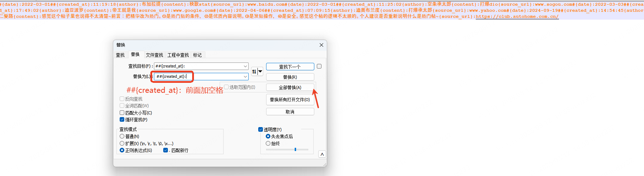Select the 普通 search mode
The image size is (644, 176).
[122, 136]
